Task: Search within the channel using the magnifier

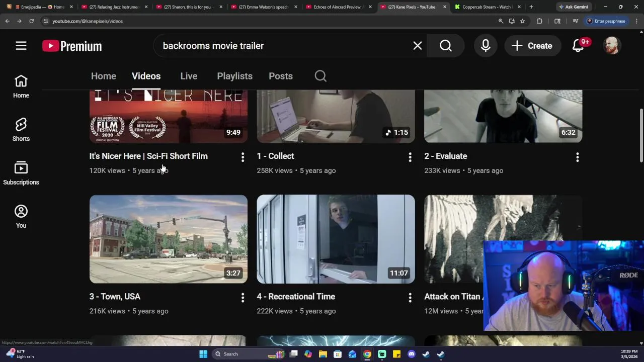Action: tap(320, 76)
